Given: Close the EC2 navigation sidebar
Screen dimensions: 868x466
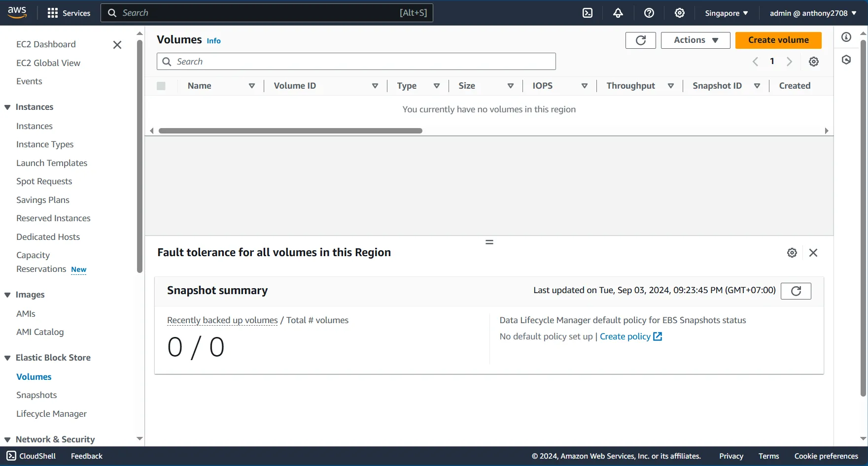Looking at the screenshot, I should pos(117,45).
